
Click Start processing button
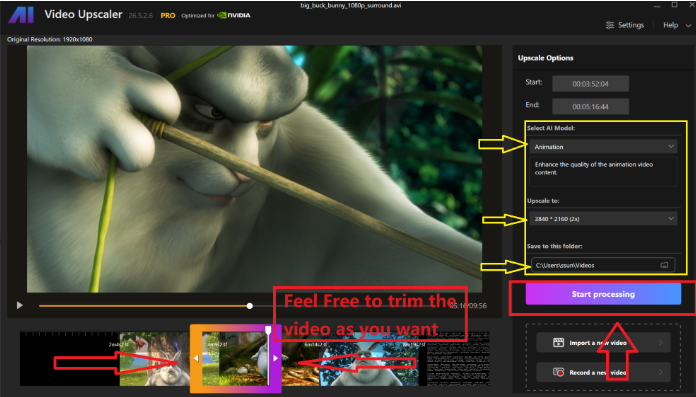click(x=603, y=294)
